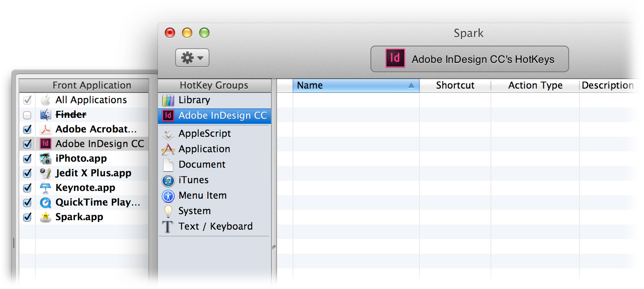Image resolution: width=644 pixels, height=289 pixels.
Task: Select QuickTime Play… row label
Action: pyautogui.click(x=98, y=203)
